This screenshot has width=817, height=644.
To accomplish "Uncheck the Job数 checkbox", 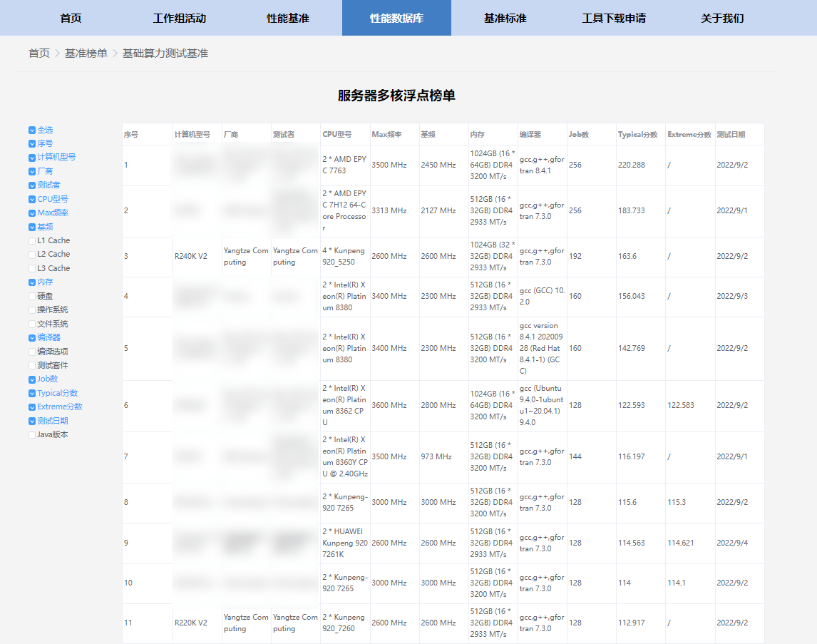I will (x=32, y=379).
